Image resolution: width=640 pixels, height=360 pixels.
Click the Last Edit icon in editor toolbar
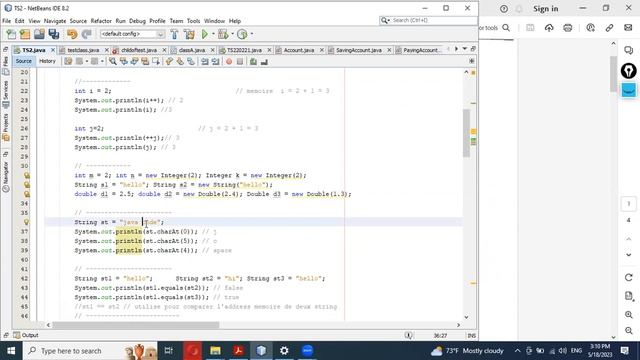[x=68, y=62]
